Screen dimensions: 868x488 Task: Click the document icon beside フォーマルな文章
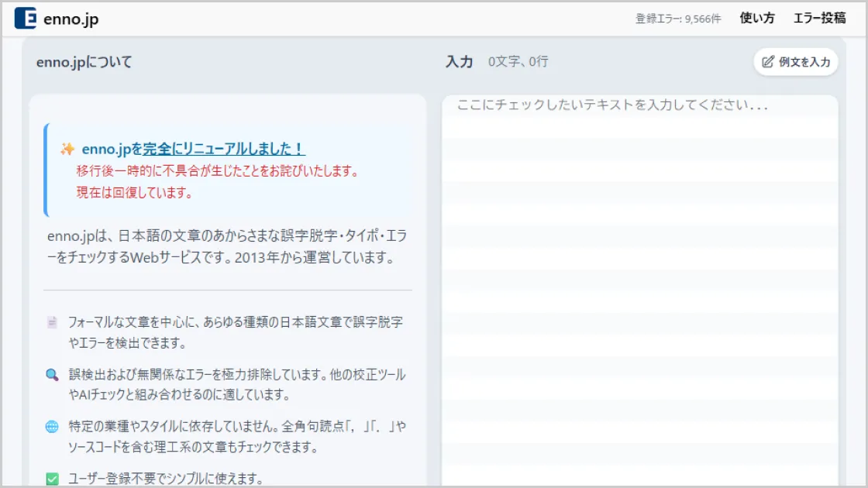point(52,321)
